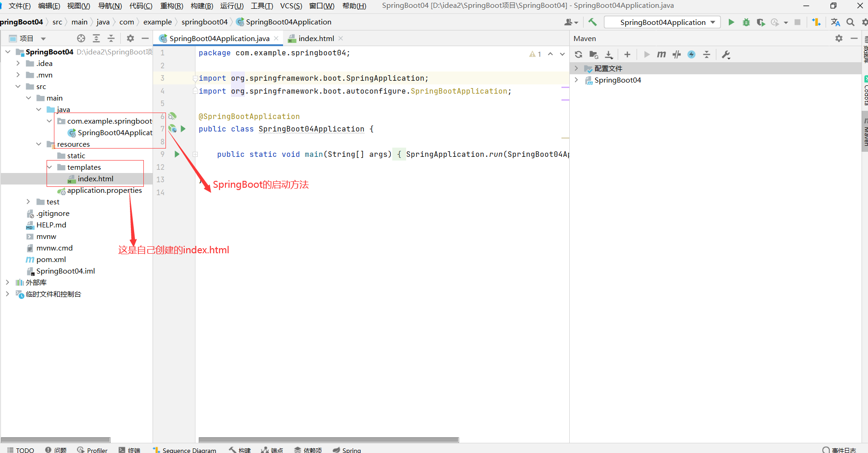868x453 pixels.
Task: Expand the .idea folder
Action: click(18, 63)
